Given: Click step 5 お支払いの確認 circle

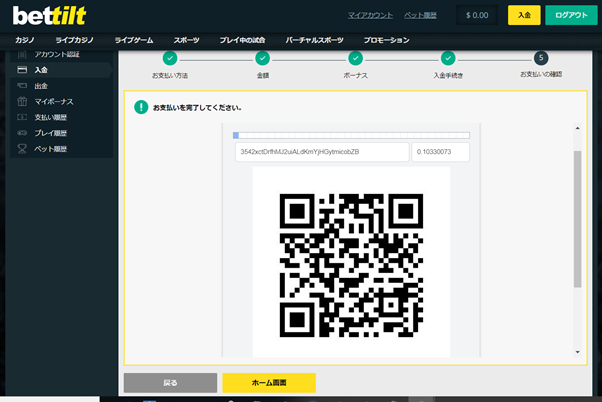Looking at the screenshot, I should coord(541,58).
